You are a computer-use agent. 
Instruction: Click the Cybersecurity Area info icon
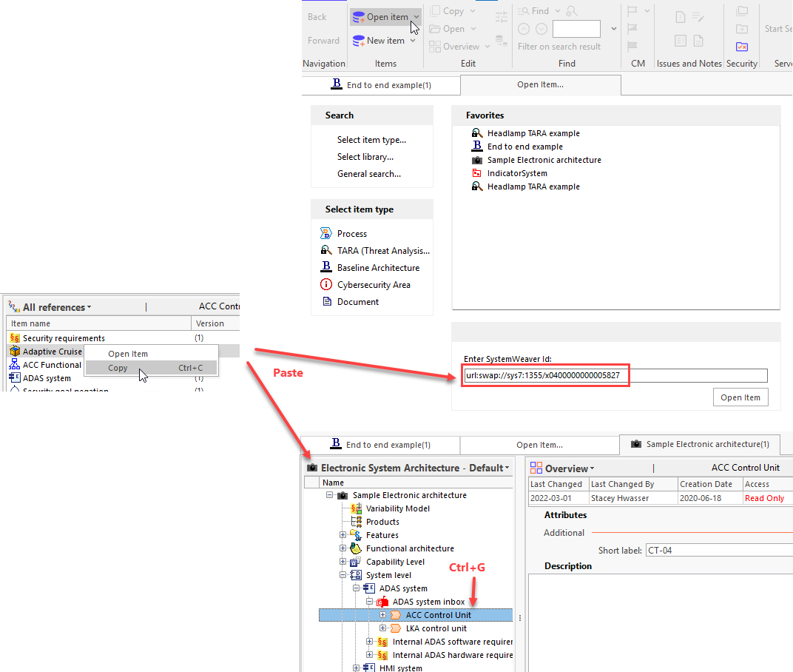coord(326,284)
